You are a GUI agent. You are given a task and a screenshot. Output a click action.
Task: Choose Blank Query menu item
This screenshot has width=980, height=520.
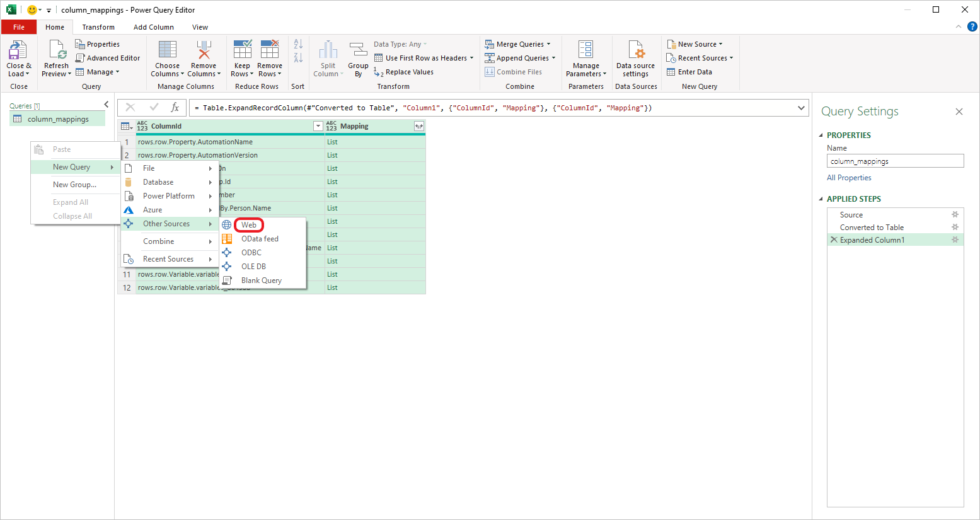[x=263, y=280]
